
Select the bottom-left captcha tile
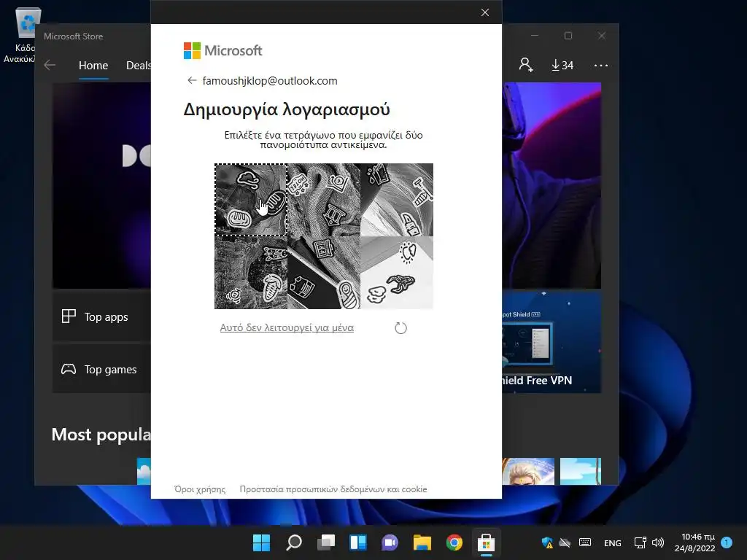[x=251, y=273]
